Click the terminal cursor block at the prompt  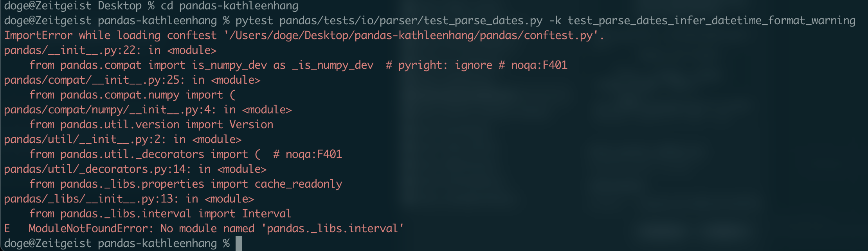click(239, 244)
